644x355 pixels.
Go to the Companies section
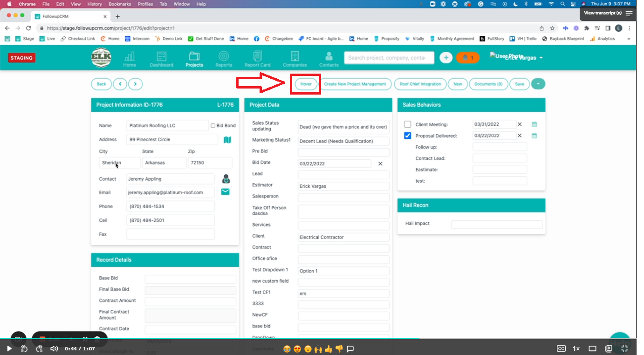[x=295, y=57]
